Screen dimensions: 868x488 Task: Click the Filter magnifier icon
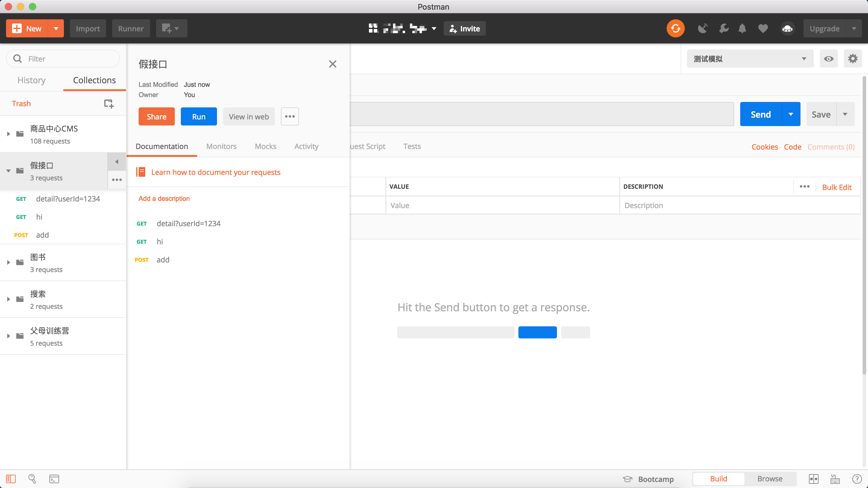click(17, 59)
